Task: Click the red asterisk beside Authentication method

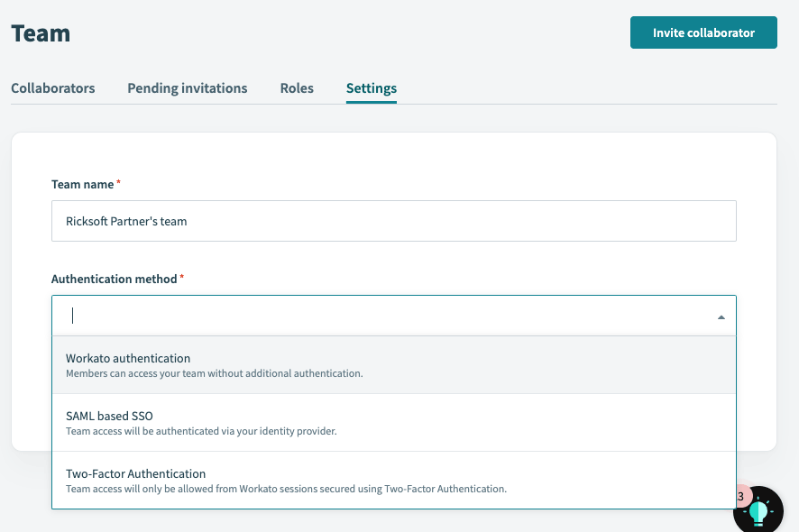Action: (x=181, y=277)
